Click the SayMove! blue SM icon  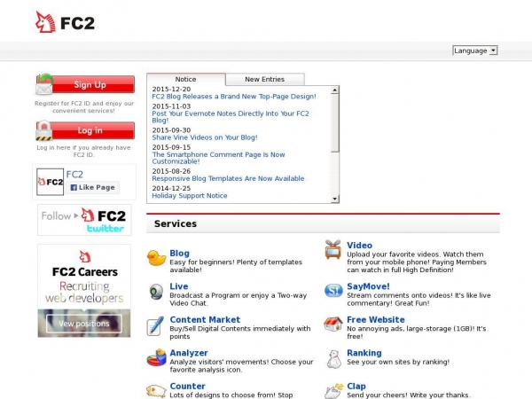coord(333,291)
